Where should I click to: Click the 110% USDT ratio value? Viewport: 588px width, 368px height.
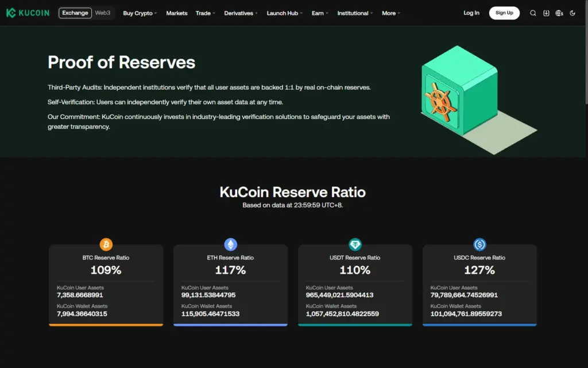[x=355, y=270]
